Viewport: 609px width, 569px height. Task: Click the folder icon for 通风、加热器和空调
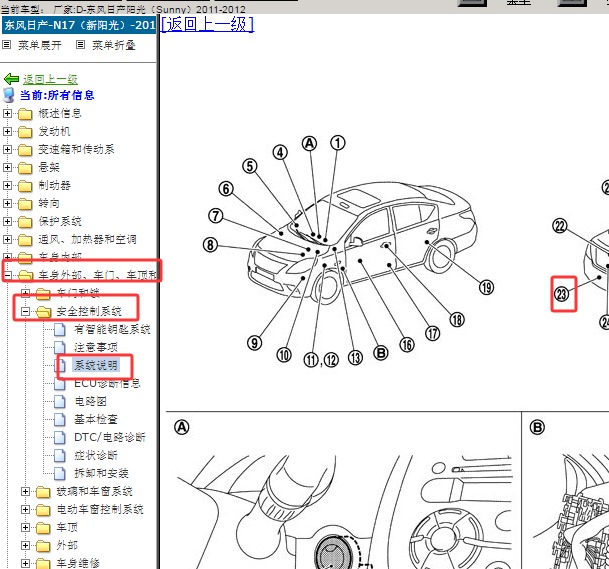pyautogui.click(x=25, y=240)
